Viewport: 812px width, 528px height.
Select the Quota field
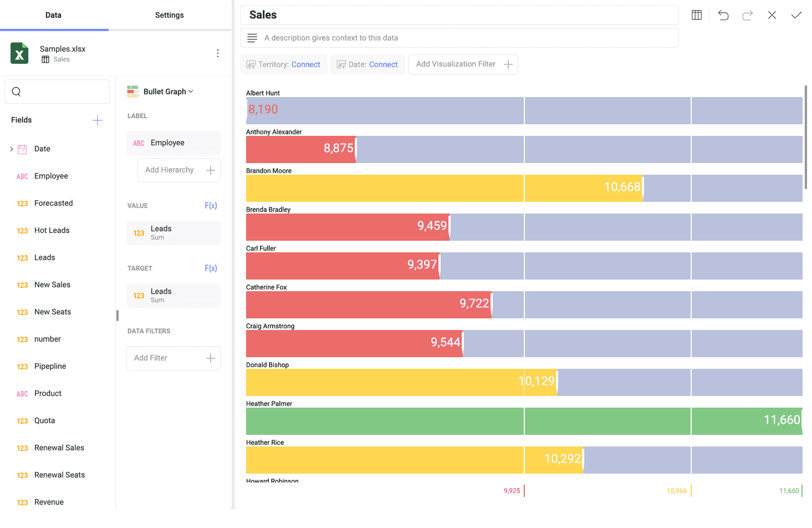[45, 421]
